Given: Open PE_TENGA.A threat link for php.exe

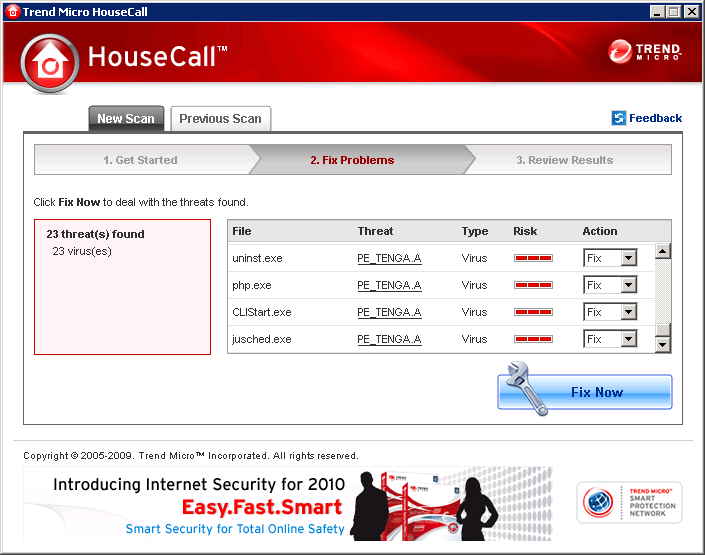Looking at the screenshot, I should (389, 286).
